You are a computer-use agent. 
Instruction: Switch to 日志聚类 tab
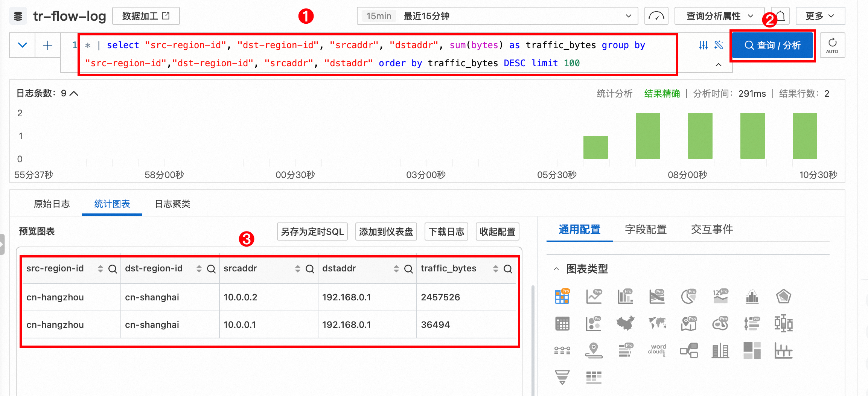click(173, 204)
